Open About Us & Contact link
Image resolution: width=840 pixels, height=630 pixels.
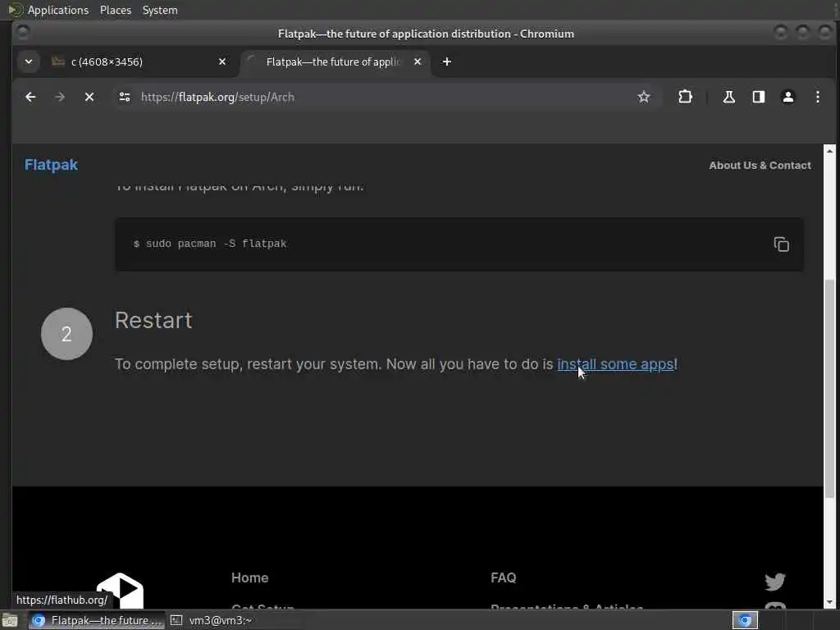760,166
